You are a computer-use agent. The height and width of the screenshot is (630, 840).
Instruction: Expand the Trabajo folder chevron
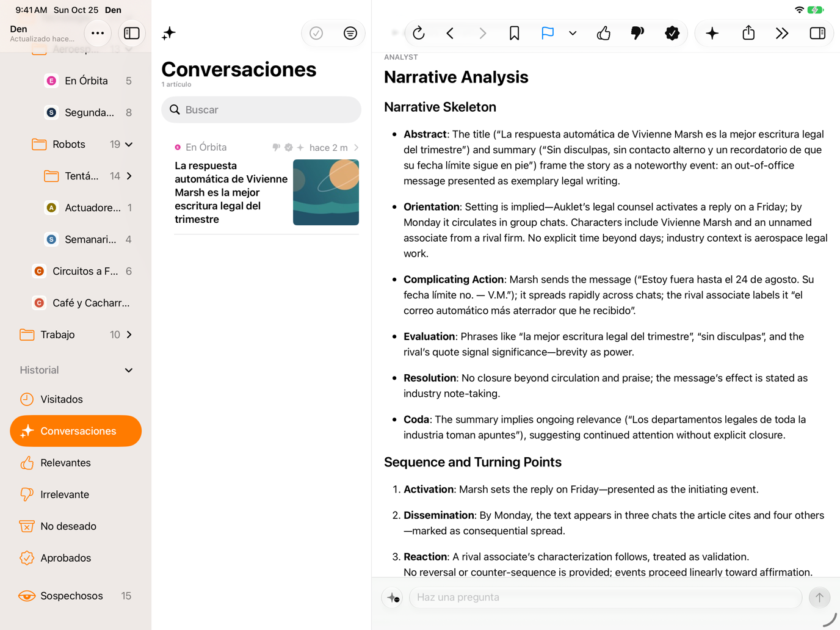129,335
